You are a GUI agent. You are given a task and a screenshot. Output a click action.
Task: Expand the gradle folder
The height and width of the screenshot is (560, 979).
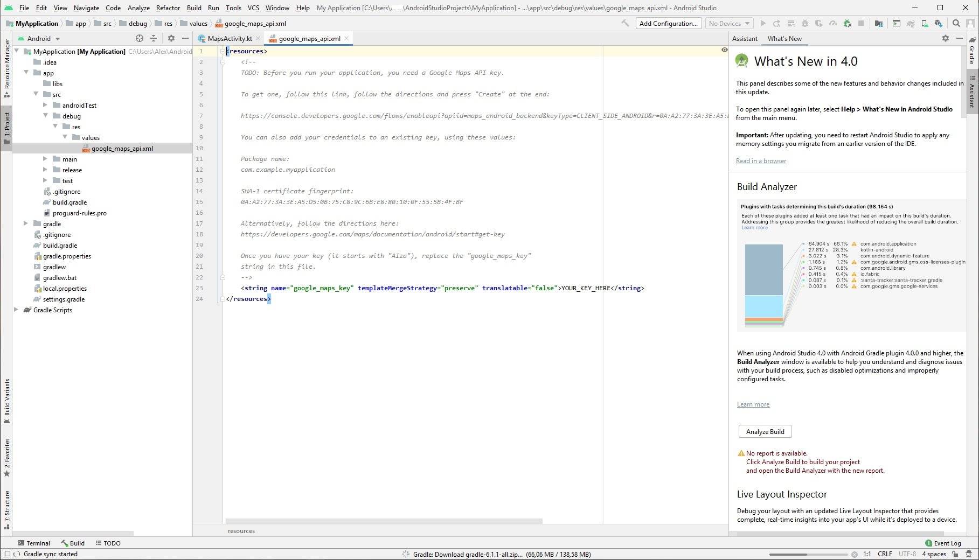click(x=26, y=223)
